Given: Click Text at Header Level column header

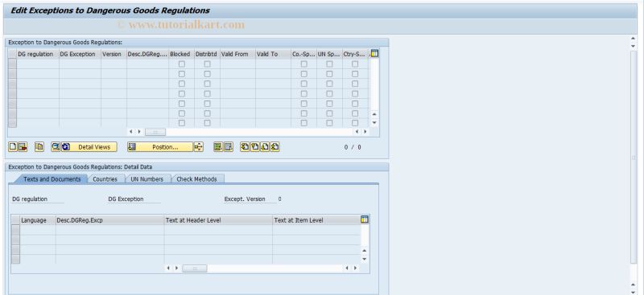Looking at the screenshot, I should coord(218,220).
